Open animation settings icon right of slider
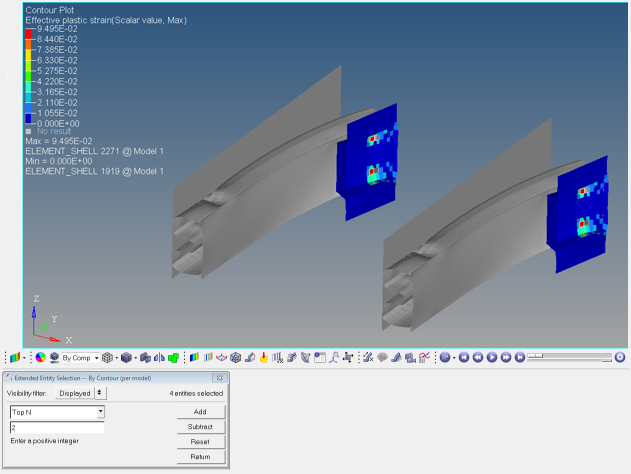This screenshot has width=631, height=474. [620, 358]
